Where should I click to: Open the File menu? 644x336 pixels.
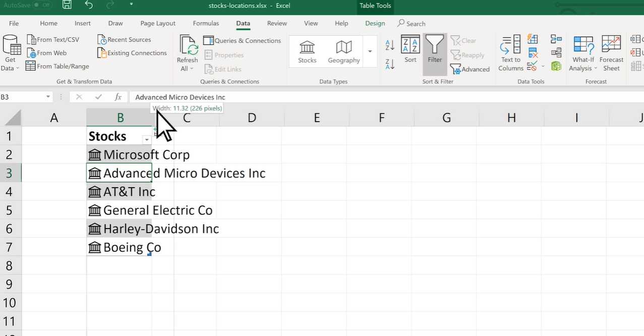(x=14, y=23)
